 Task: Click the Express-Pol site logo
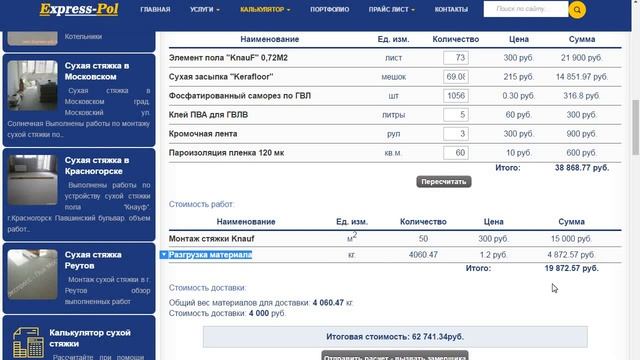tap(79, 9)
